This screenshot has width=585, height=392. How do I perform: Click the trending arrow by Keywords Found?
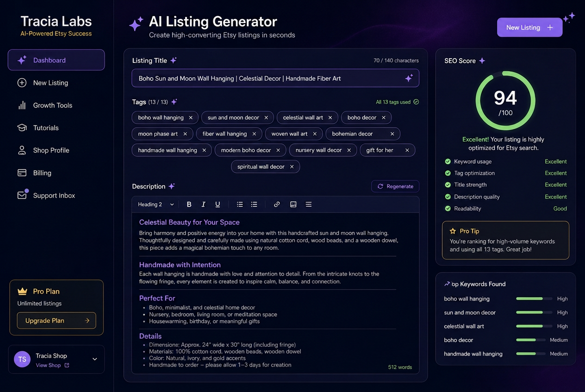pyautogui.click(x=447, y=284)
